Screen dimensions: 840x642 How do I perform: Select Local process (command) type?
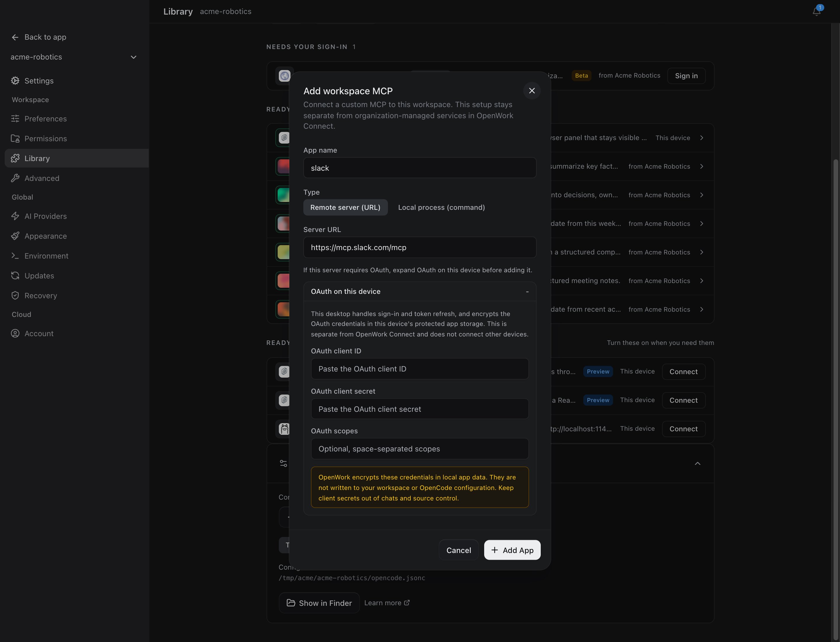coord(441,207)
